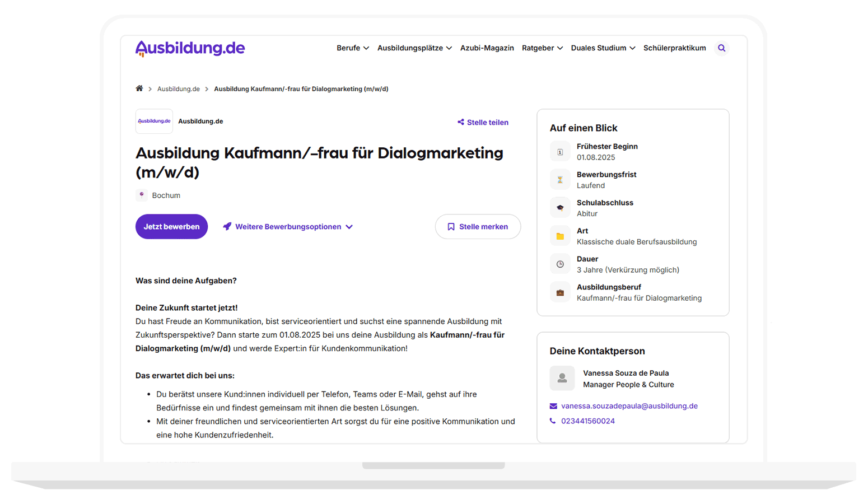The width and height of the screenshot is (868, 504).
Task: Click the phone icon in the contact card
Action: (552, 421)
